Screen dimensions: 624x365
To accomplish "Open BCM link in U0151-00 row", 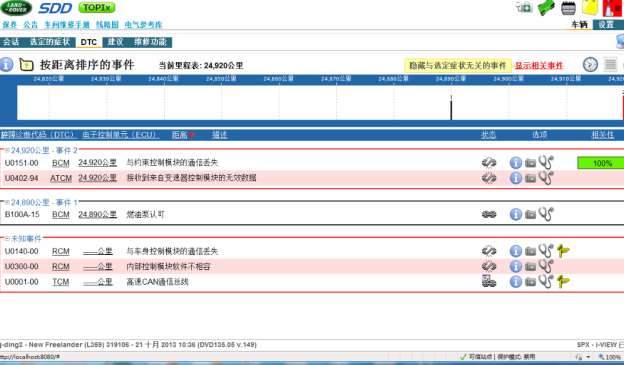I will (x=61, y=163).
